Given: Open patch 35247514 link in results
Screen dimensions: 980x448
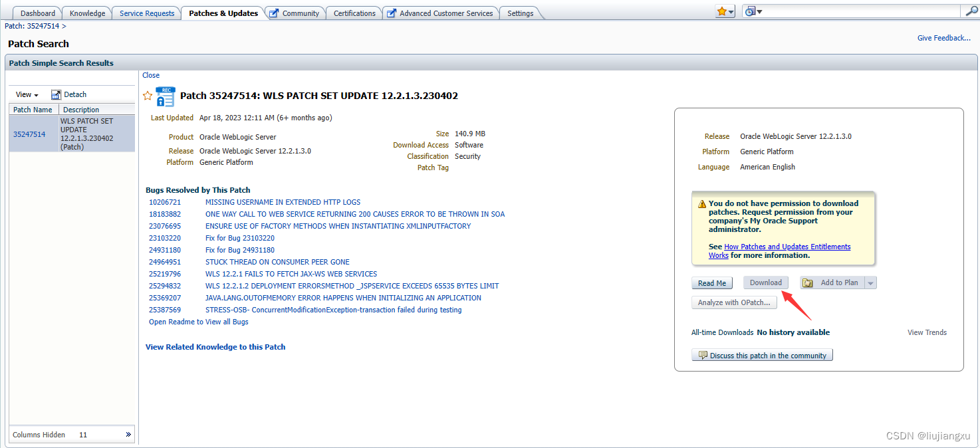Looking at the screenshot, I should (29, 134).
